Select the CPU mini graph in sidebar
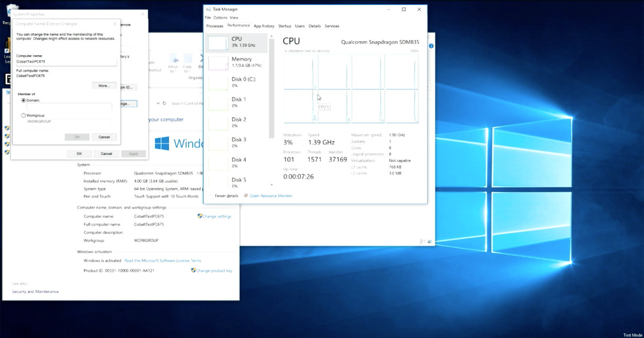Viewport: 644px width, 338px height. 217,43
